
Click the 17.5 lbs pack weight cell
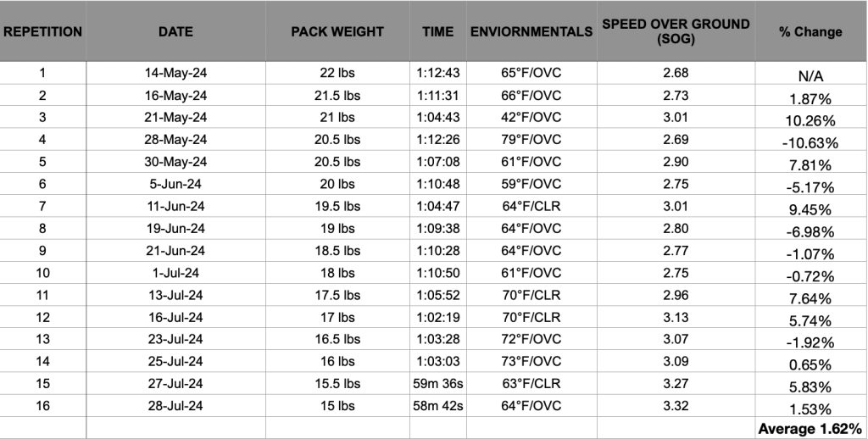(337, 295)
